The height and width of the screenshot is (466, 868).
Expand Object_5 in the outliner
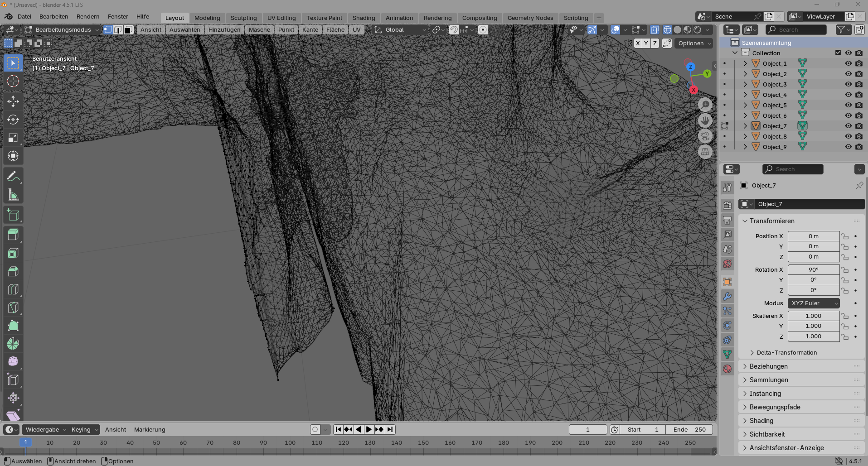click(x=745, y=105)
